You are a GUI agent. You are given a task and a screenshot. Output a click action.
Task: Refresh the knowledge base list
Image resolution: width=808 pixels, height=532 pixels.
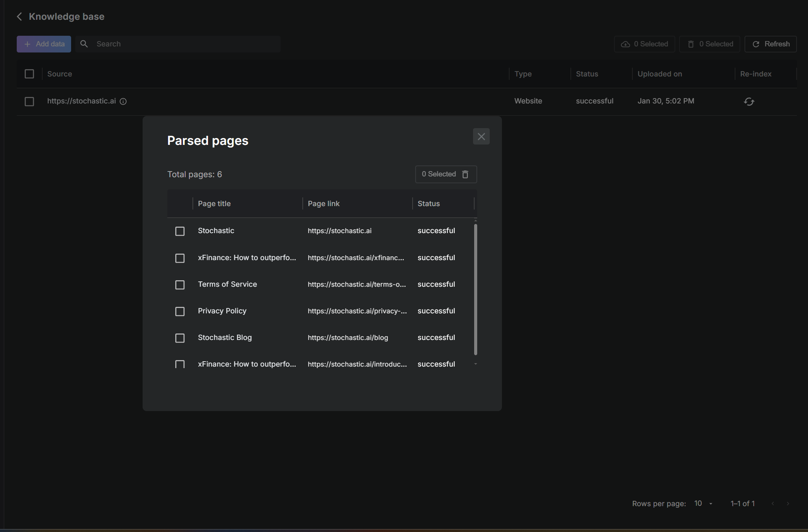(770, 44)
